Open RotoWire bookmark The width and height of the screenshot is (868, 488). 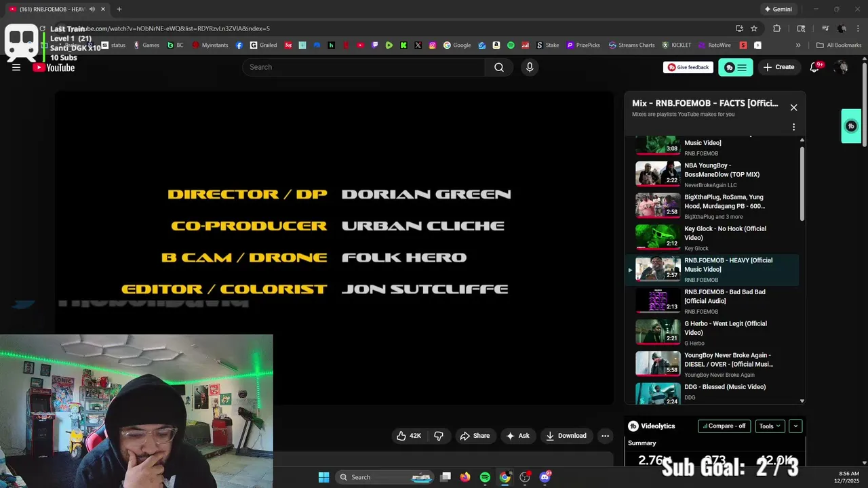point(714,45)
